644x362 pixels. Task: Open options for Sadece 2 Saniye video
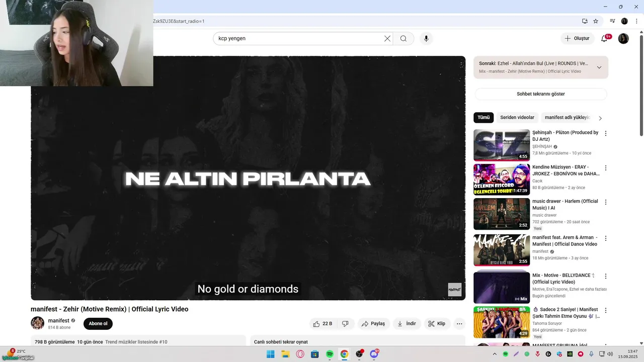[x=606, y=310]
